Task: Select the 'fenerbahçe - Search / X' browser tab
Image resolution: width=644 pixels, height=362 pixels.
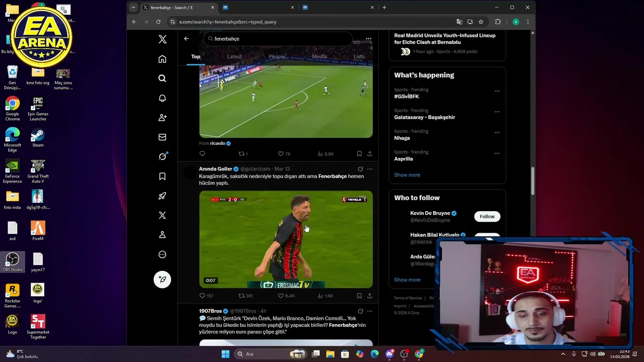Action: [178, 8]
